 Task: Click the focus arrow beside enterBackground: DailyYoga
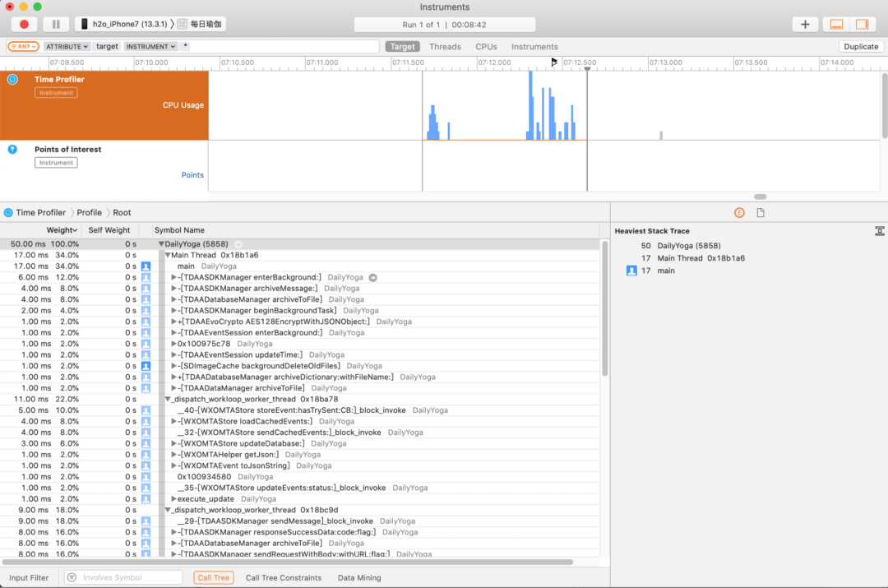pyautogui.click(x=372, y=278)
